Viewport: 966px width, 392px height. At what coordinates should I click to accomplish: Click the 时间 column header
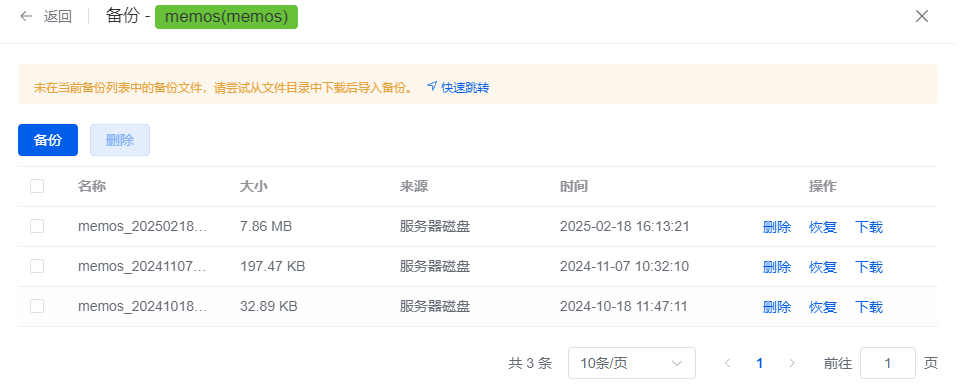pyautogui.click(x=574, y=187)
